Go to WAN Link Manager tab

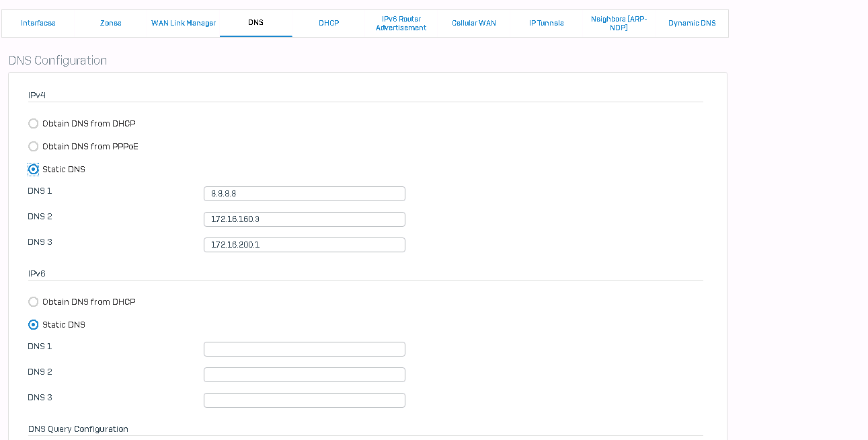pyautogui.click(x=184, y=23)
